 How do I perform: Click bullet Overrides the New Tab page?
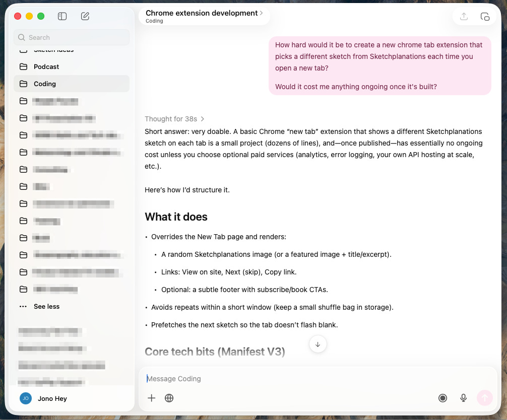[219, 237]
